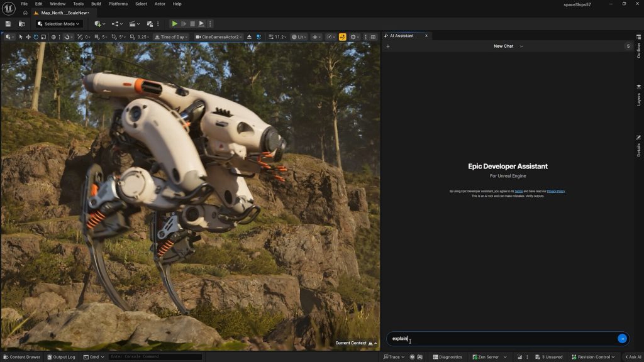Switch to the AI Assistant tab
Image resolution: width=644 pixels, height=362 pixels.
point(402,36)
